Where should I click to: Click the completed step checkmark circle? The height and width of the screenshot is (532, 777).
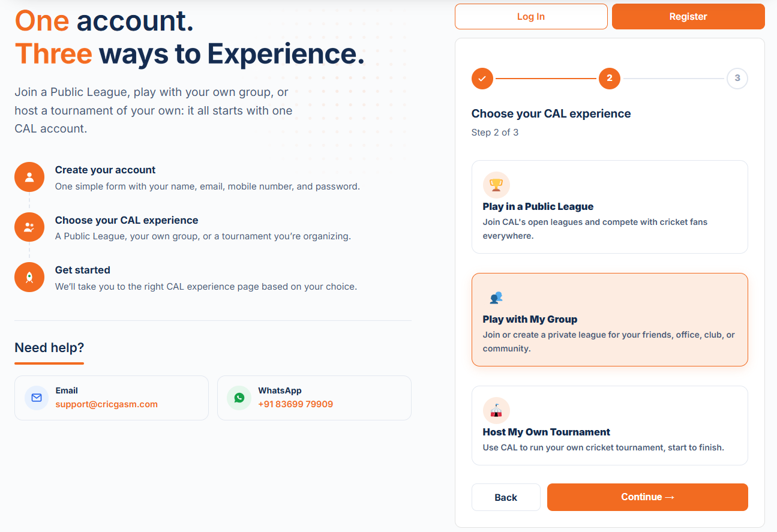[x=482, y=79]
